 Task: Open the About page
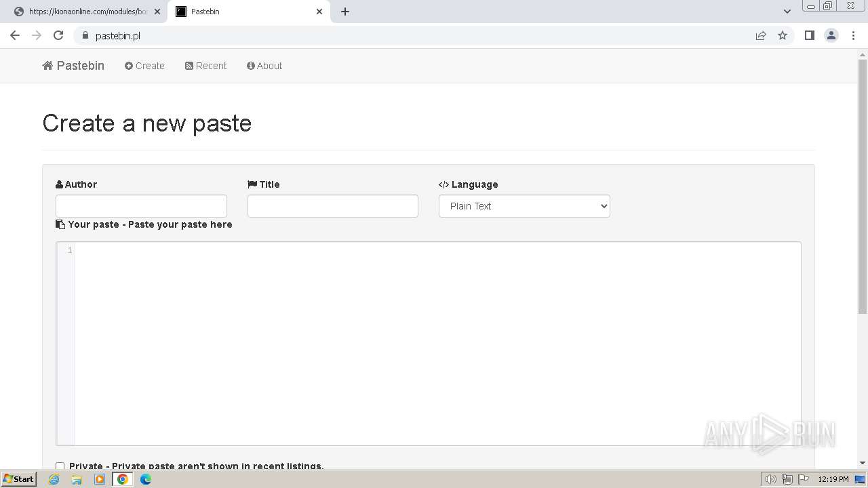(264, 66)
